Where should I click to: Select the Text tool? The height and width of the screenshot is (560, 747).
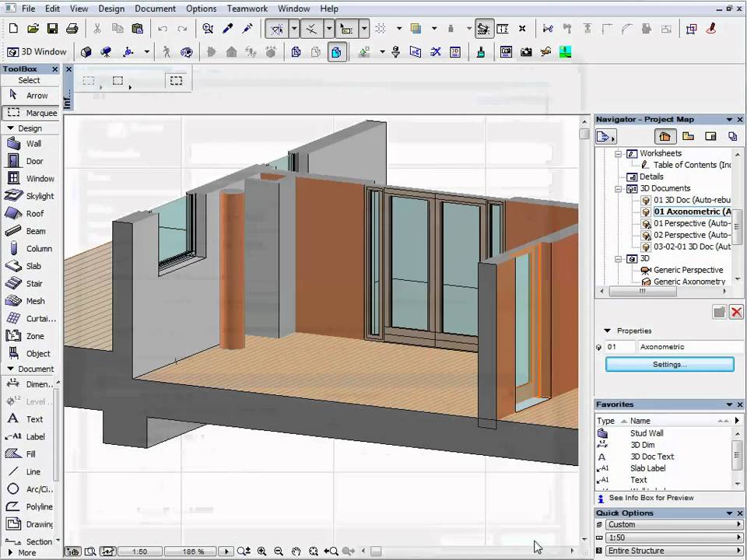[x=29, y=419]
